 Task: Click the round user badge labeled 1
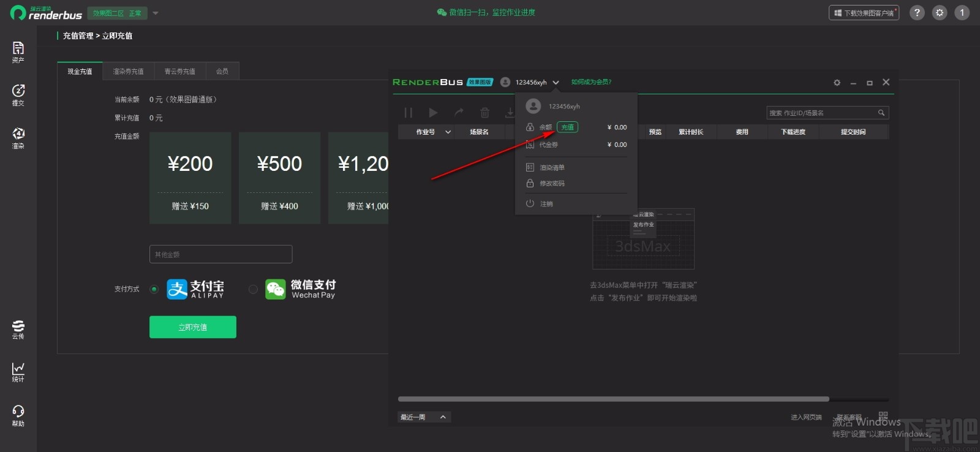(962, 12)
